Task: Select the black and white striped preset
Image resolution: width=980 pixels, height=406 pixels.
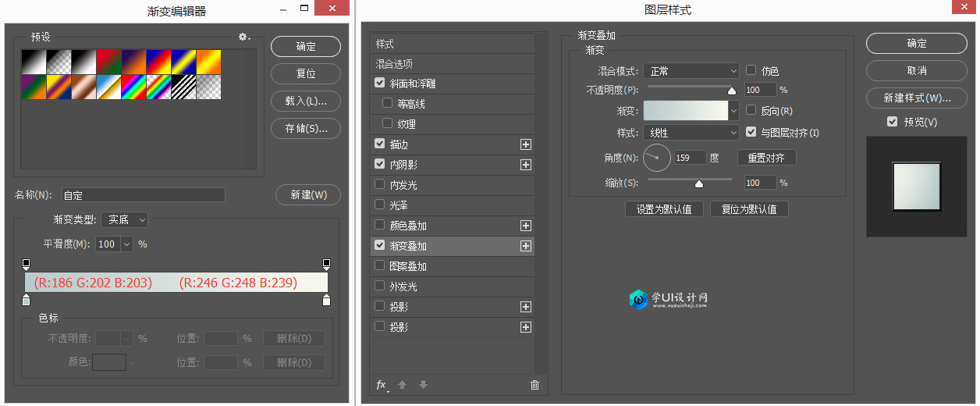Action: coord(183,86)
